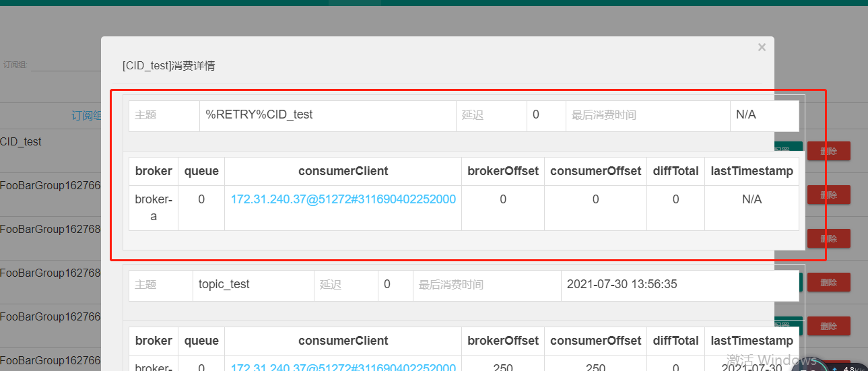Delete the CID_test subscription group
Viewport: 868px width, 371px height.
tap(828, 151)
